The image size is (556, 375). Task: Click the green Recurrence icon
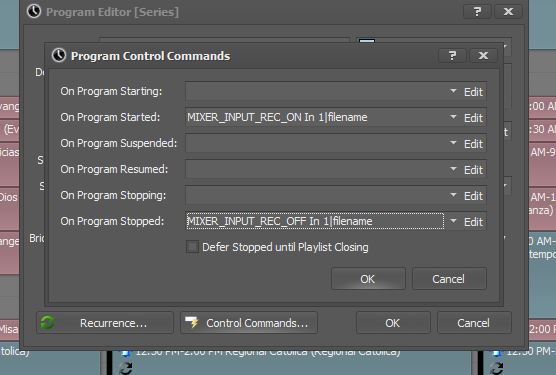click(48, 323)
